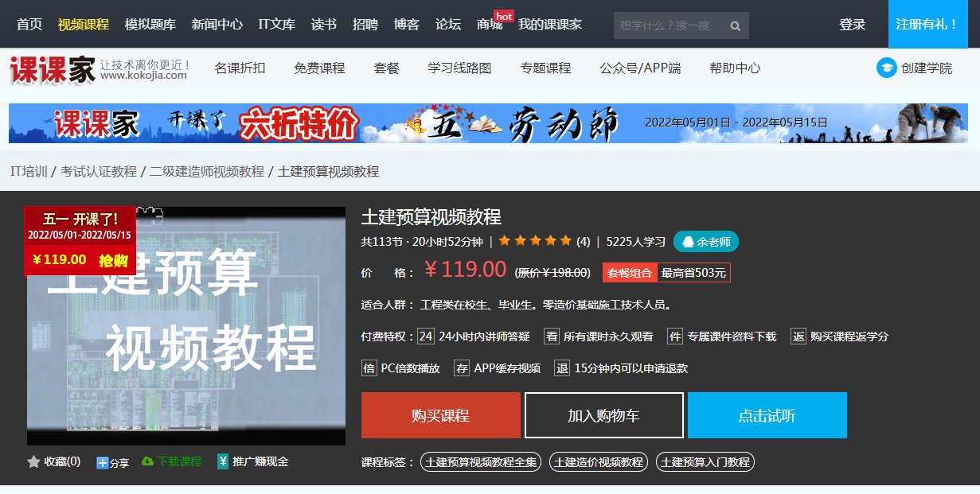
Task: Click the 土建预算视频教程 course thumbnail
Action: (x=186, y=326)
